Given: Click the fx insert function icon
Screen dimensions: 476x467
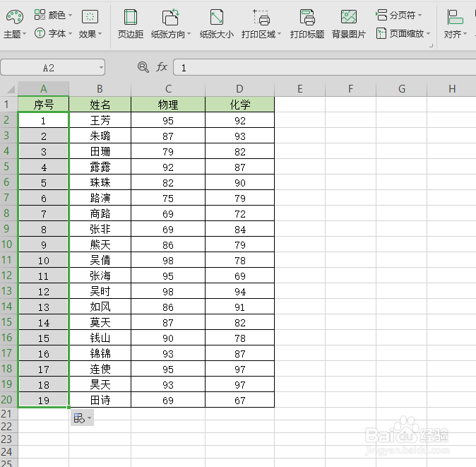Looking at the screenshot, I should pos(162,67).
